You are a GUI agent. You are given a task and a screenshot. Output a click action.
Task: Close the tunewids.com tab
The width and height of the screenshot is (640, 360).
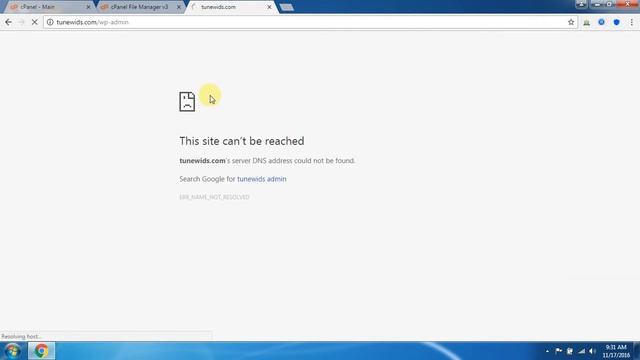click(x=269, y=7)
